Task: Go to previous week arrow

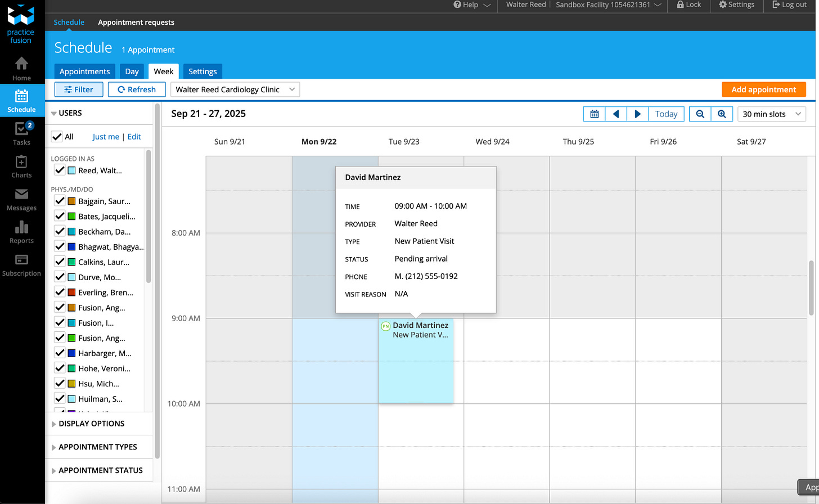Action: (x=616, y=114)
